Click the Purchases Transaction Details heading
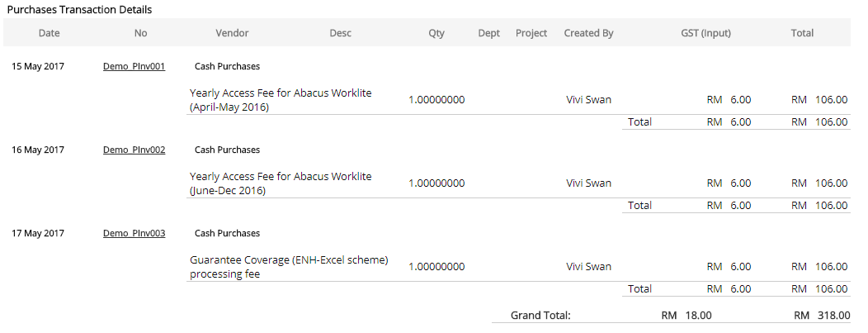This screenshot has width=868, height=333. (79, 9)
